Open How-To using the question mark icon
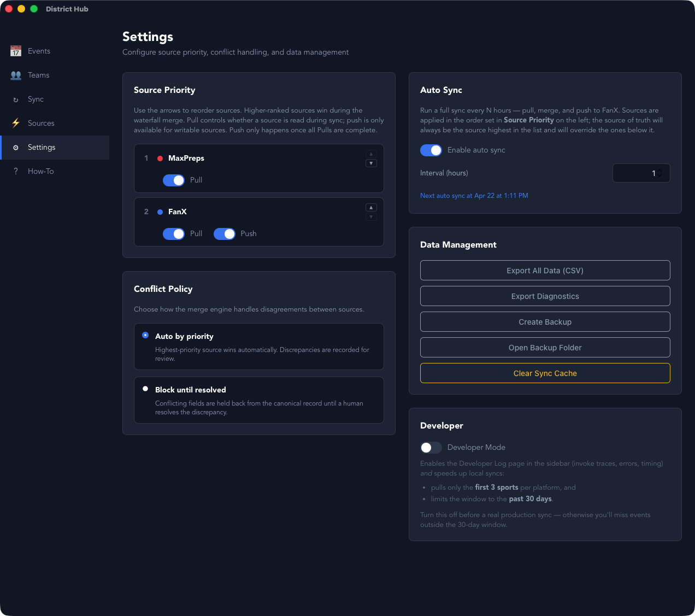Image resolution: width=695 pixels, height=616 pixels. pyautogui.click(x=16, y=171)
